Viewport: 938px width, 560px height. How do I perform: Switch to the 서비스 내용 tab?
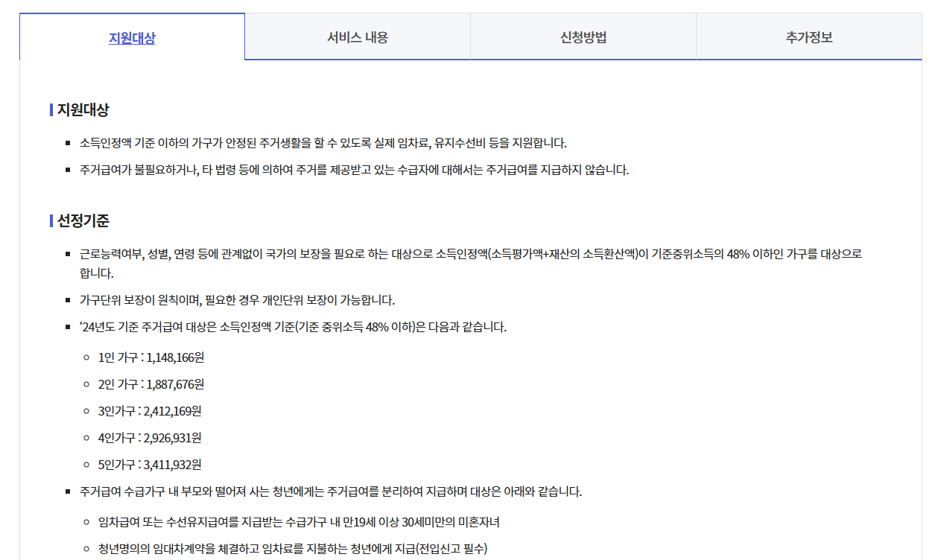pos(358,36)
